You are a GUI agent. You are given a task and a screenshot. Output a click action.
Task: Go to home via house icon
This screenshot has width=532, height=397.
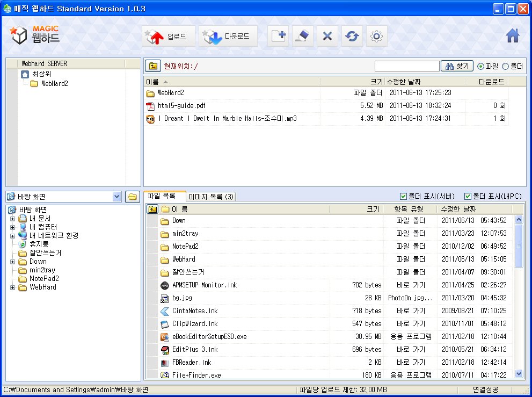click(513, 35)
